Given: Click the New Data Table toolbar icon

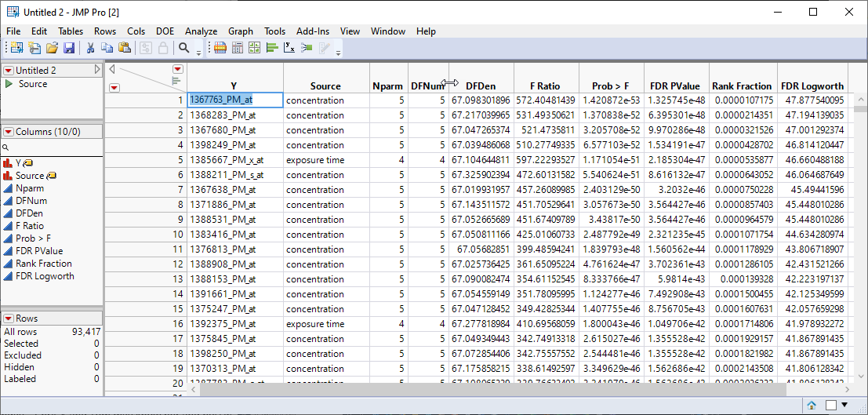Looking at the screenshot, I should (16, 48).
